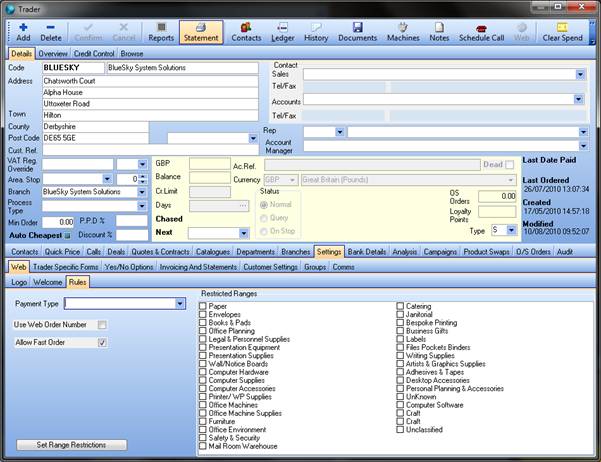Open the Machines toolbar icon
The height and width of the screenshot is (462, 601).
[x=403, y=27]
